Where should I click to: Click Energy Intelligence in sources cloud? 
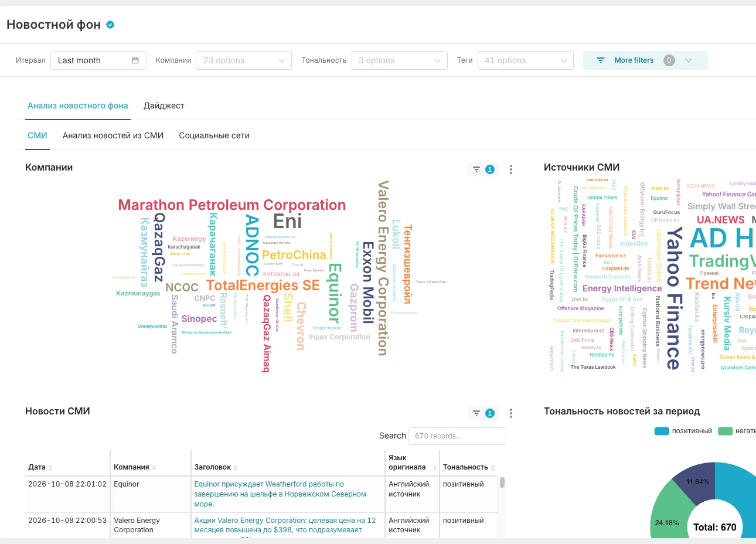(622, 288)
